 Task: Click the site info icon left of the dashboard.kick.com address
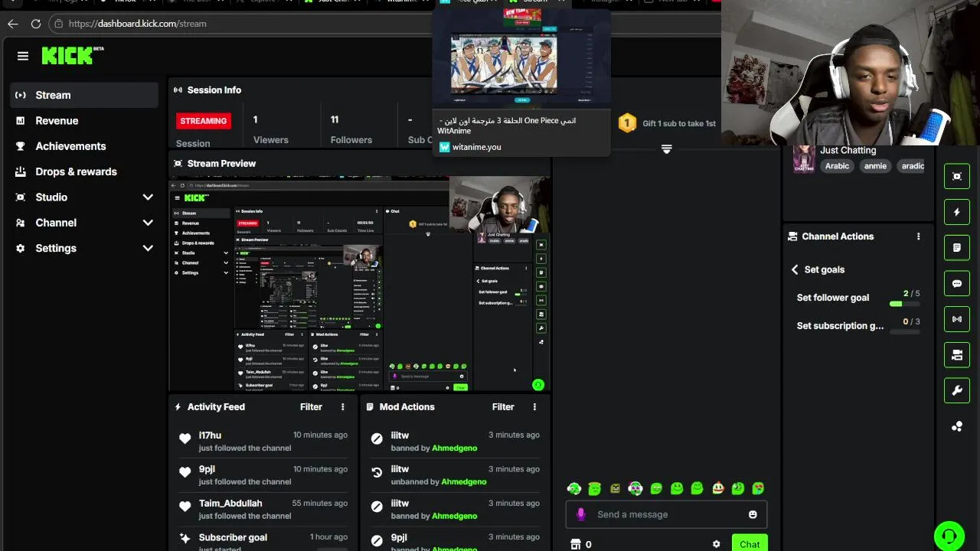[x=58, y=24]
